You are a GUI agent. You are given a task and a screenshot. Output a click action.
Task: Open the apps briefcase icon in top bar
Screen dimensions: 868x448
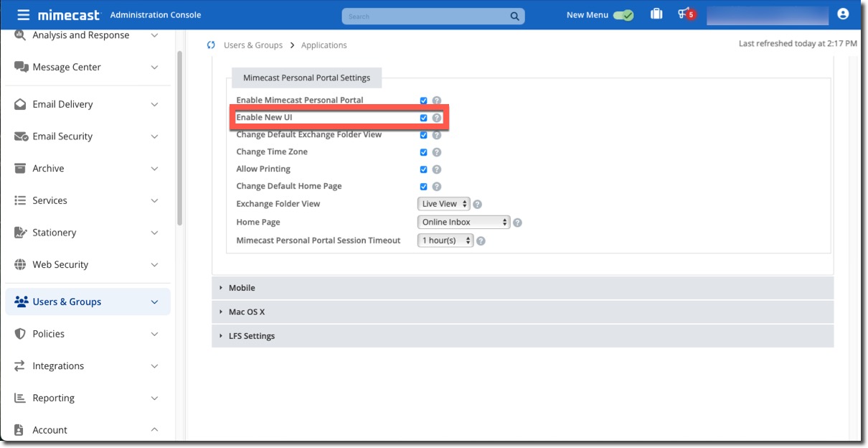coord(656,14)
